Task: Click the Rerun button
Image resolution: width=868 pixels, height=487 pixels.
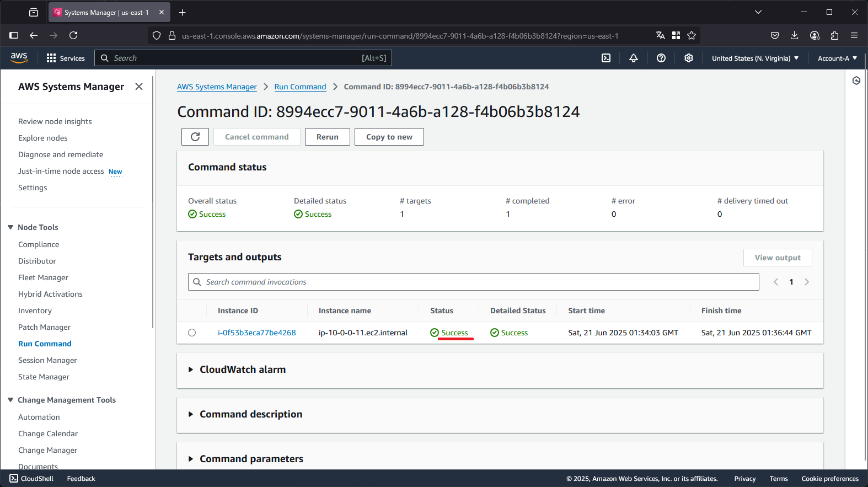Action: pyautogui.click(x=328, y=137)
